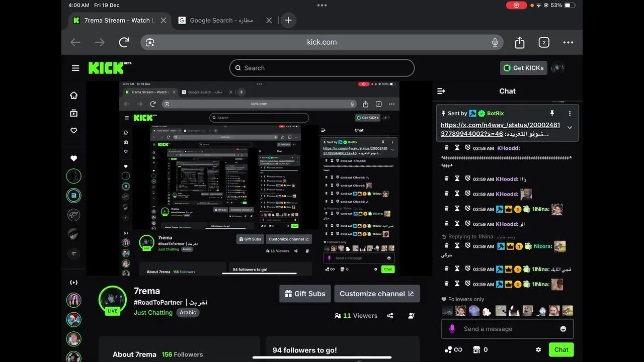Open the chat shop icon showing 0
This screenshot has height=362, width=644.
(x=480, y=349)
